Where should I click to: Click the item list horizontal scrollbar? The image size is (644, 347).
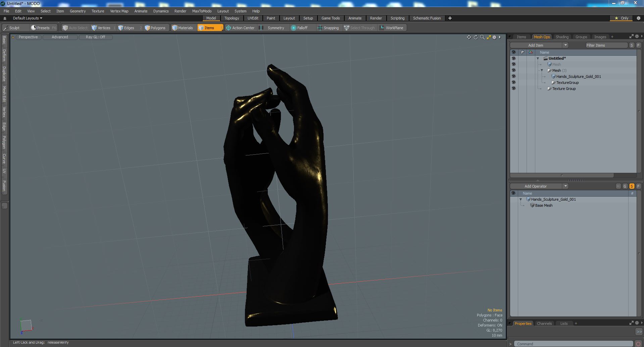tap(562, 175)
